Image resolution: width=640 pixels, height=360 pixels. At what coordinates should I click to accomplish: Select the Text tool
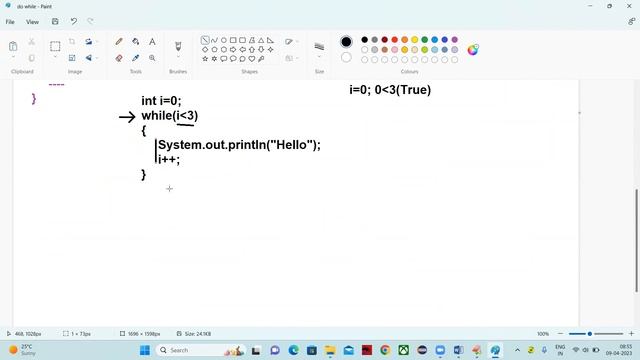coord(152,42)
